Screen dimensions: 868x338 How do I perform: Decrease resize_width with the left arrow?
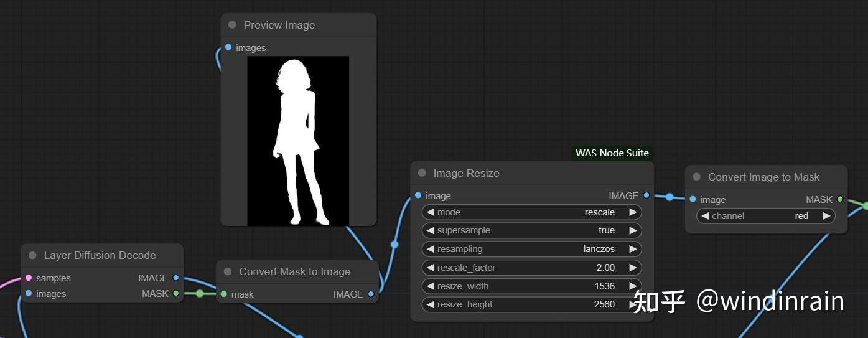click(x=431, y=286)
